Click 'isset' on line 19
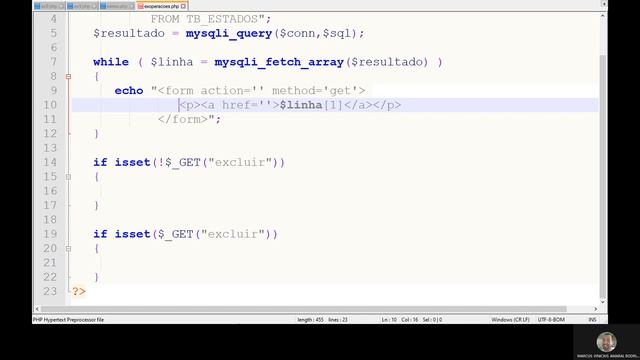Image resolution: width=640 pixels, height=360 pixels. coord(133,234)
